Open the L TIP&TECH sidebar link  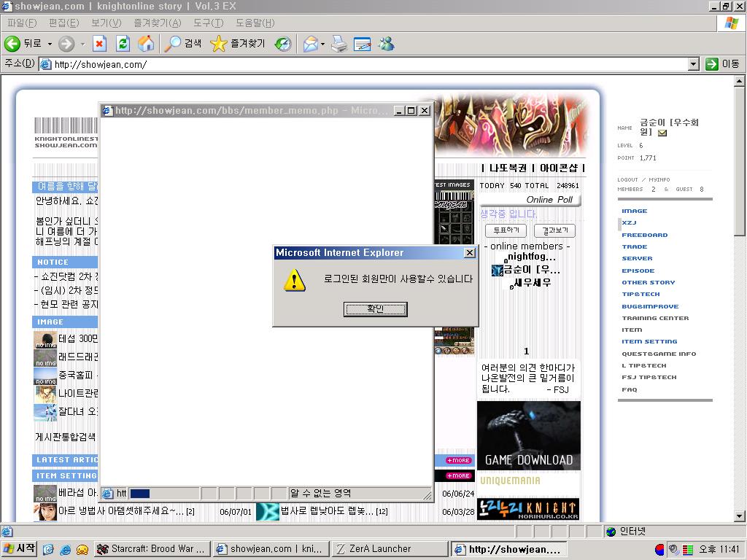point(644,366)
